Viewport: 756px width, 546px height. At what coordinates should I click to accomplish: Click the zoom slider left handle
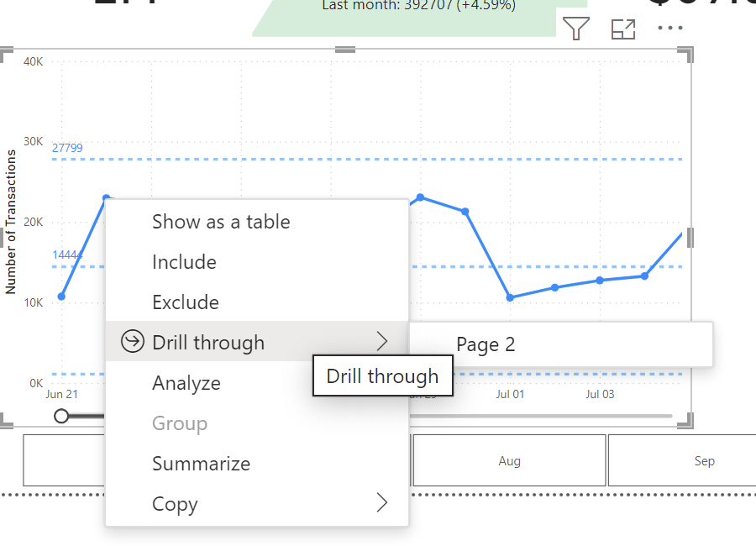click(61, 416)
